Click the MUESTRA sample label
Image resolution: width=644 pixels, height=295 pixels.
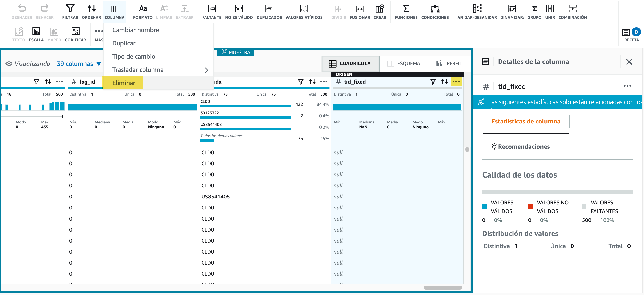point(236,52)
